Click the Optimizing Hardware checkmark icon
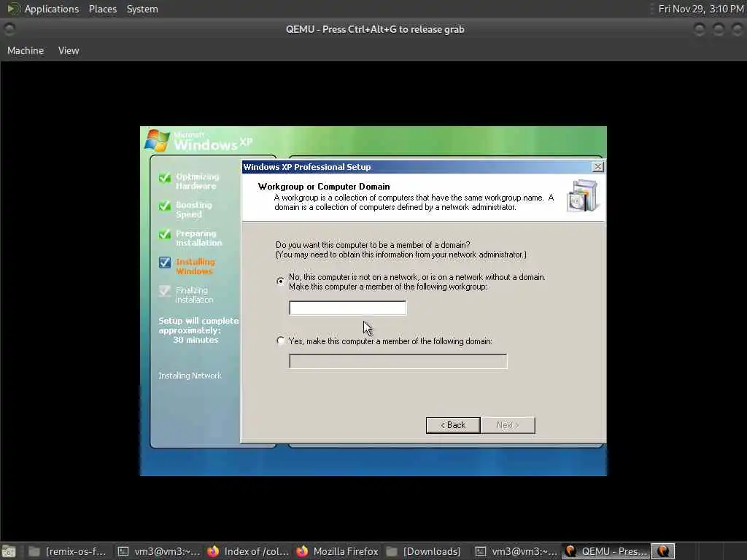 click(x=165, y=178)
